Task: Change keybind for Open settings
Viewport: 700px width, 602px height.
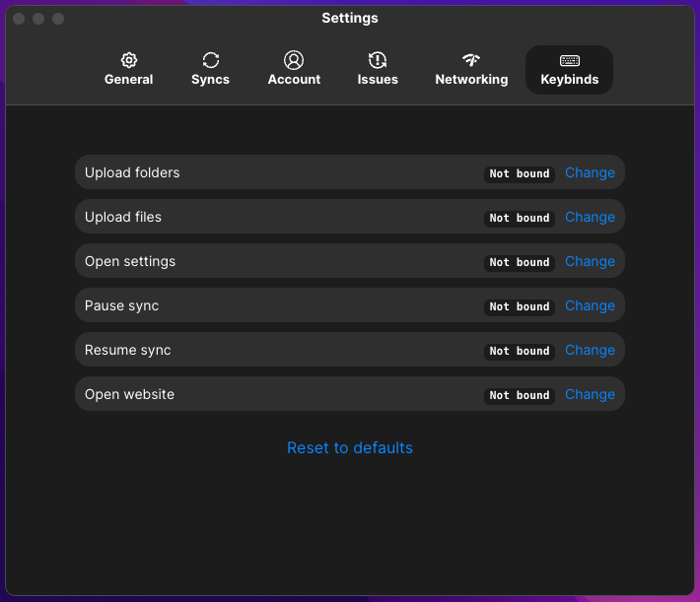Action: click(590, 261)
